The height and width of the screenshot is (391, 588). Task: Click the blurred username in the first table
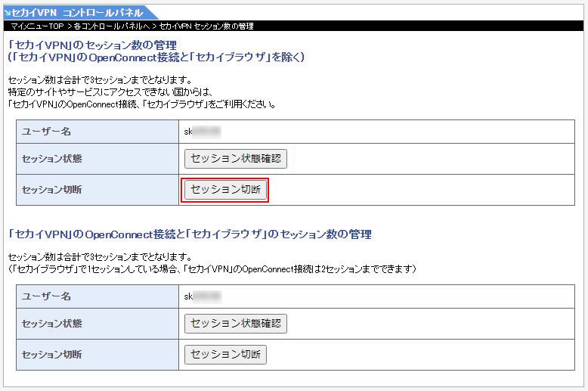tap(202, 132)
